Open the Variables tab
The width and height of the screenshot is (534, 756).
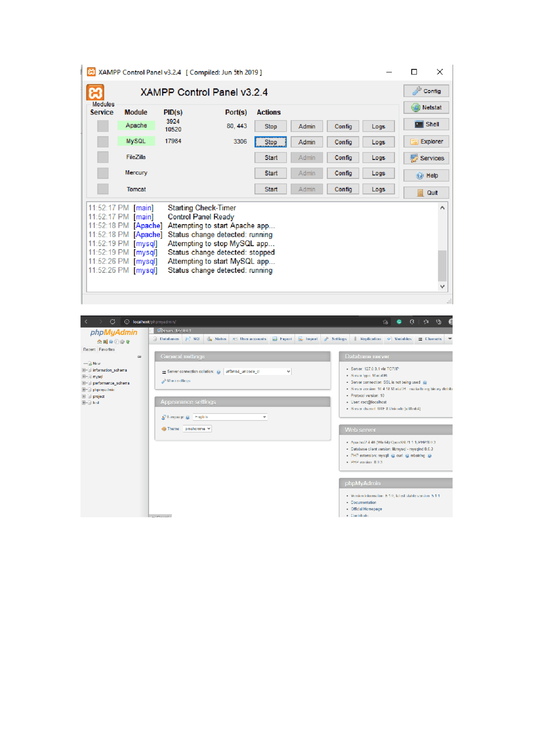tap(399, 339)
